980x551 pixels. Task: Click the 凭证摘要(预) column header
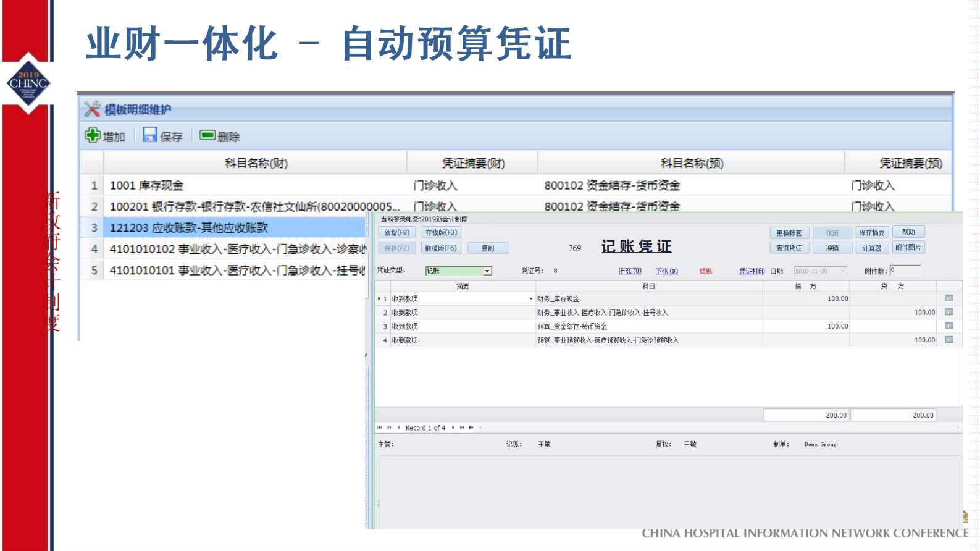click(x=898, y=163)
